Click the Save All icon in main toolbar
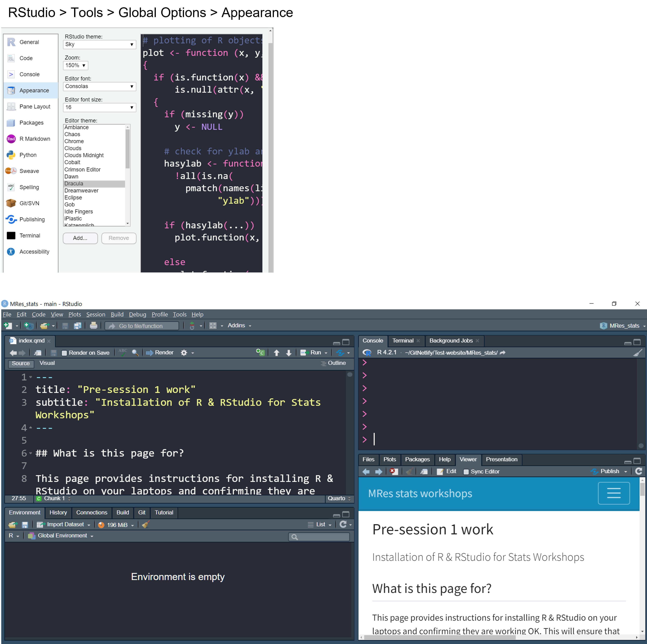 coord(78,326)
